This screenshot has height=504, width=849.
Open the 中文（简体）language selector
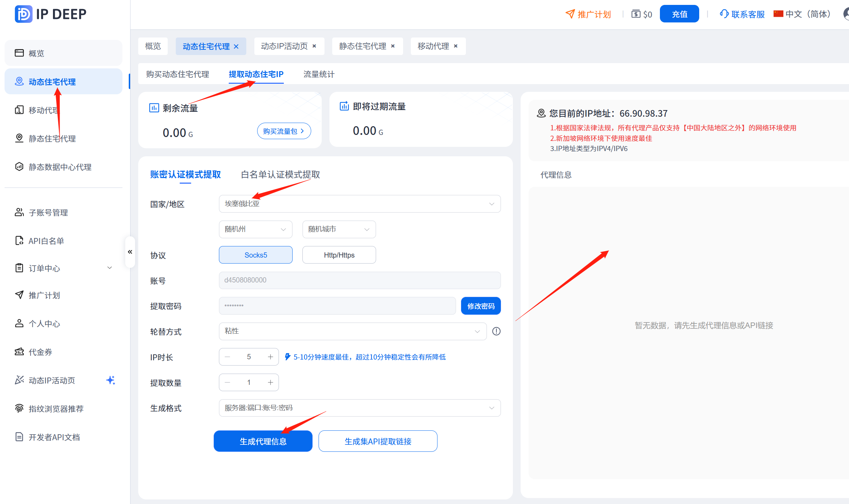(x=802, y=14)
